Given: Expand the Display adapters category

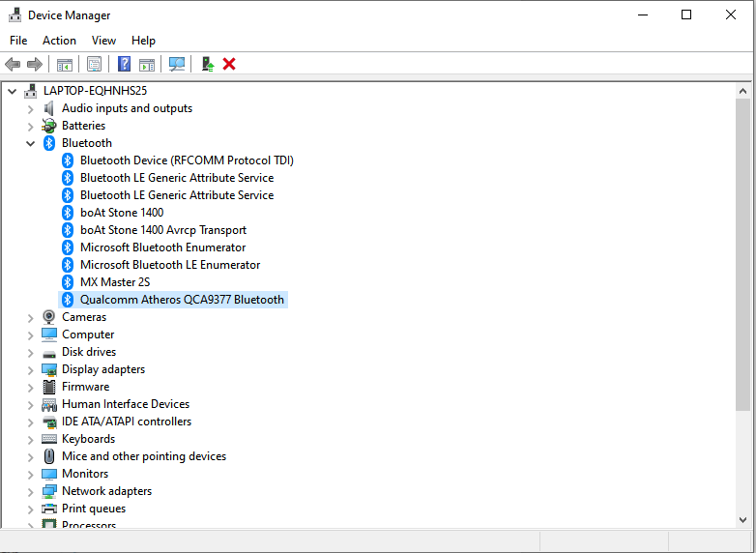Looking at the screenshot, I should [x=30, y=369].
